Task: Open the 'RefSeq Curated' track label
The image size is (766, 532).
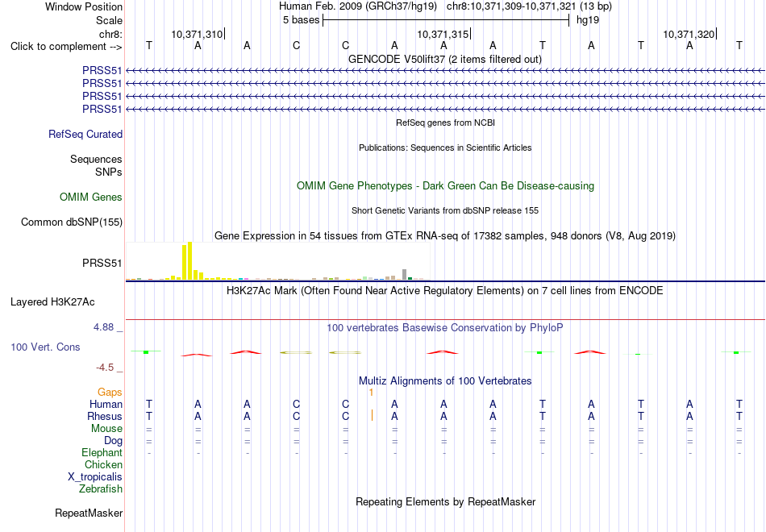Action: pos(85,134)
